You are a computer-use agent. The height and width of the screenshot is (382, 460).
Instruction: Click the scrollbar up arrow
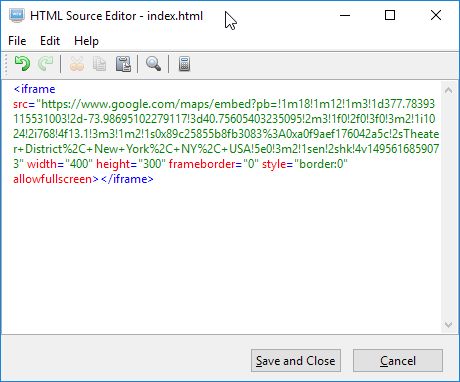[449, 90]
